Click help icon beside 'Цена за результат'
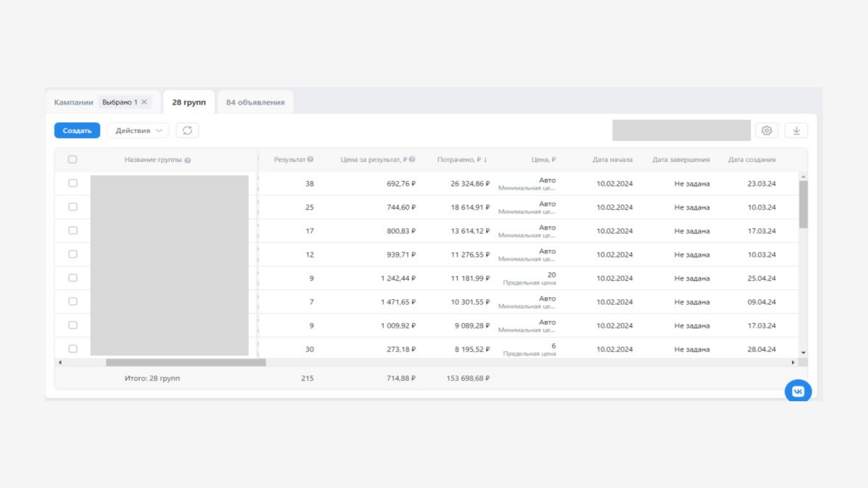 point(412,160)
